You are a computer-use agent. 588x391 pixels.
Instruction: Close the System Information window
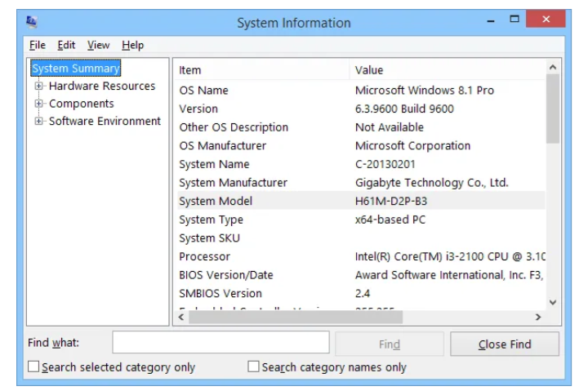click(x=546, y=19)
